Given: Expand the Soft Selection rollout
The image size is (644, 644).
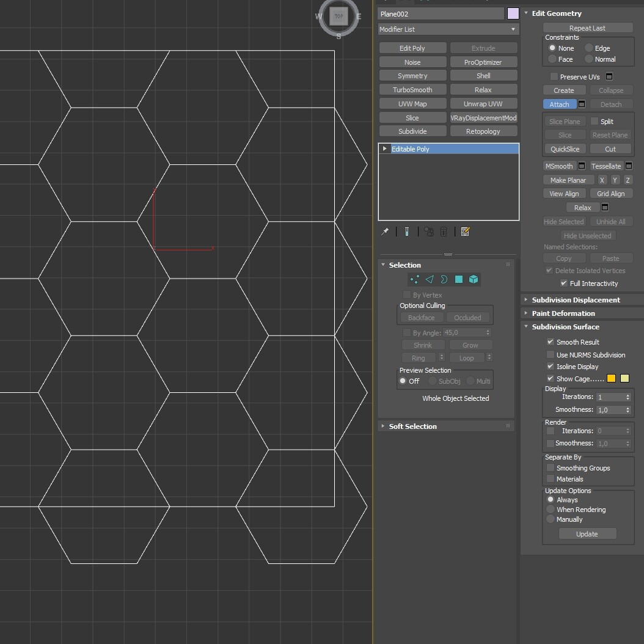Looking at the screenshot, I should (x=413, y=426).
